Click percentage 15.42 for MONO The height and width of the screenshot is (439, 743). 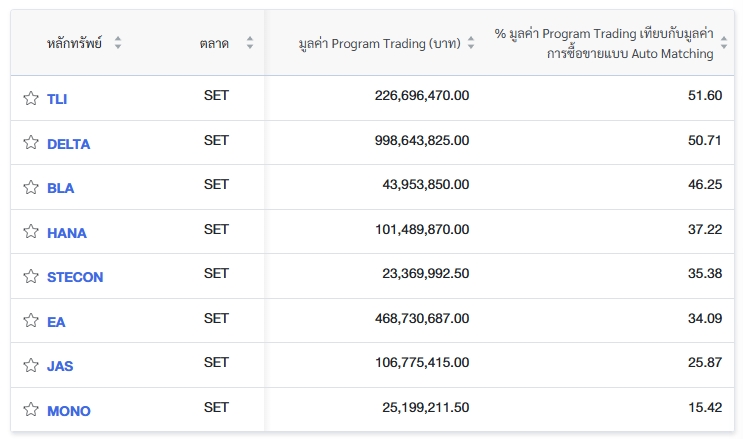click(x=705, y=407)
